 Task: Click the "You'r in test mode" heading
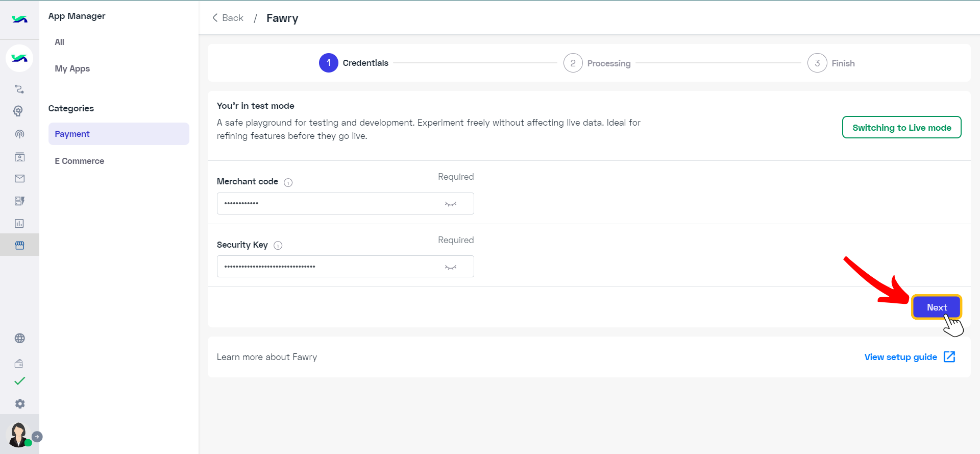pos(255,106)
